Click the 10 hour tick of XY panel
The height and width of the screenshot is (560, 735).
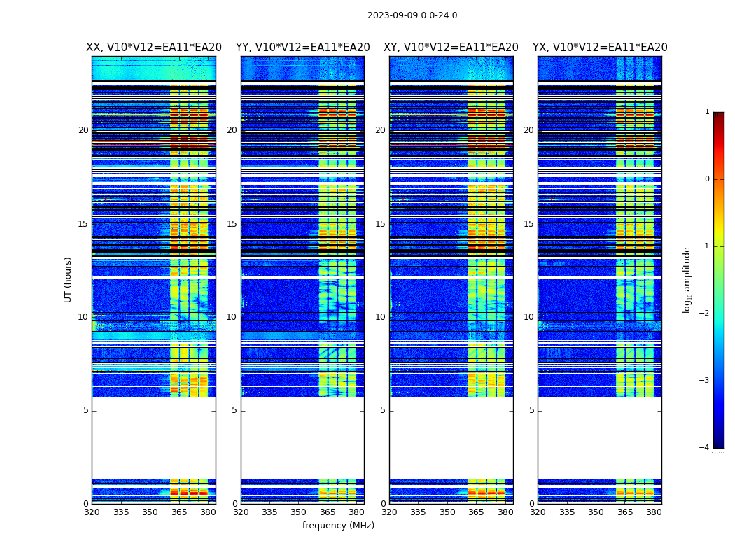[381, 317]
